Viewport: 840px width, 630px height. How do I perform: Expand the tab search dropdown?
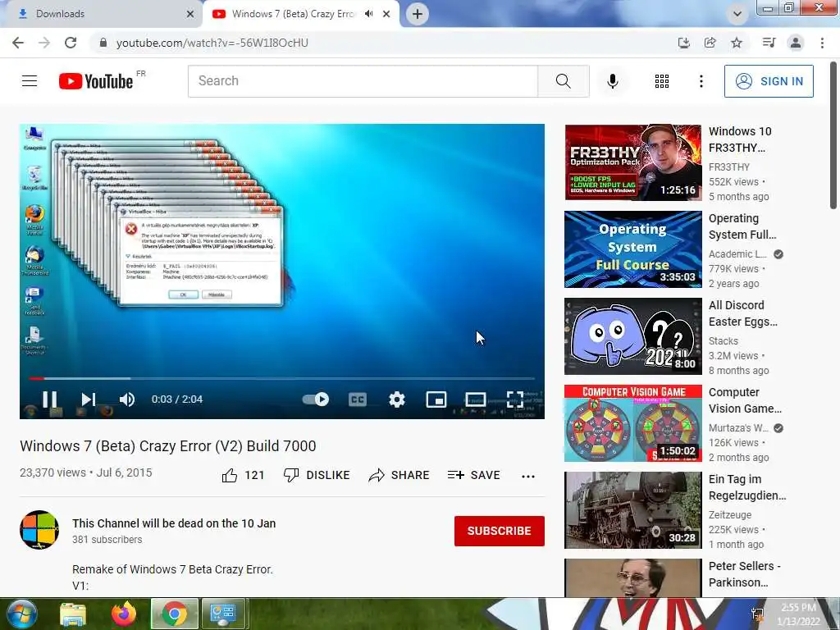[x=737, y=14]
